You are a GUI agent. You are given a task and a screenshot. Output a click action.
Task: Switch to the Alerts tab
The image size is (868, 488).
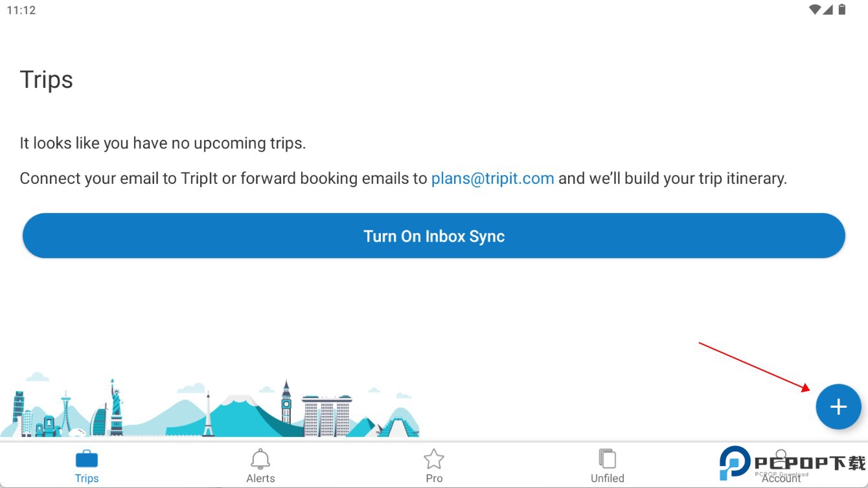click(x=260, y=466)
